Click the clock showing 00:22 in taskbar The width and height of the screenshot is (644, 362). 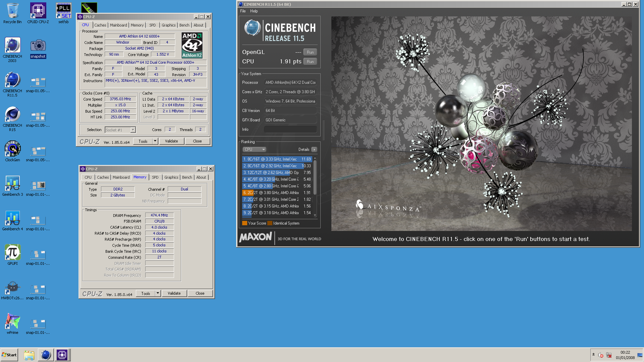click(x=625, y=352)
